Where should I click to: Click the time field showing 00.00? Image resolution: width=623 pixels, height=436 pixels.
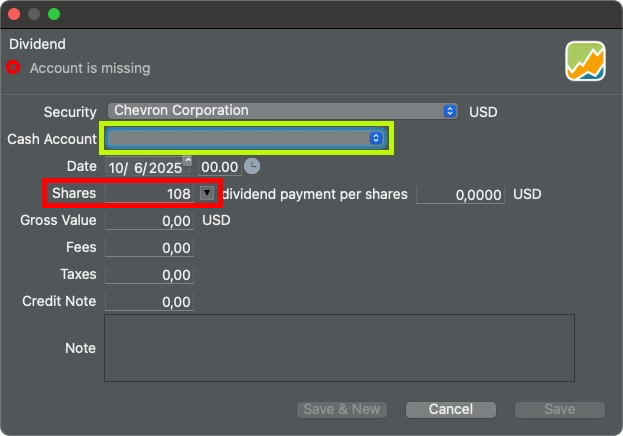(220, 167)
